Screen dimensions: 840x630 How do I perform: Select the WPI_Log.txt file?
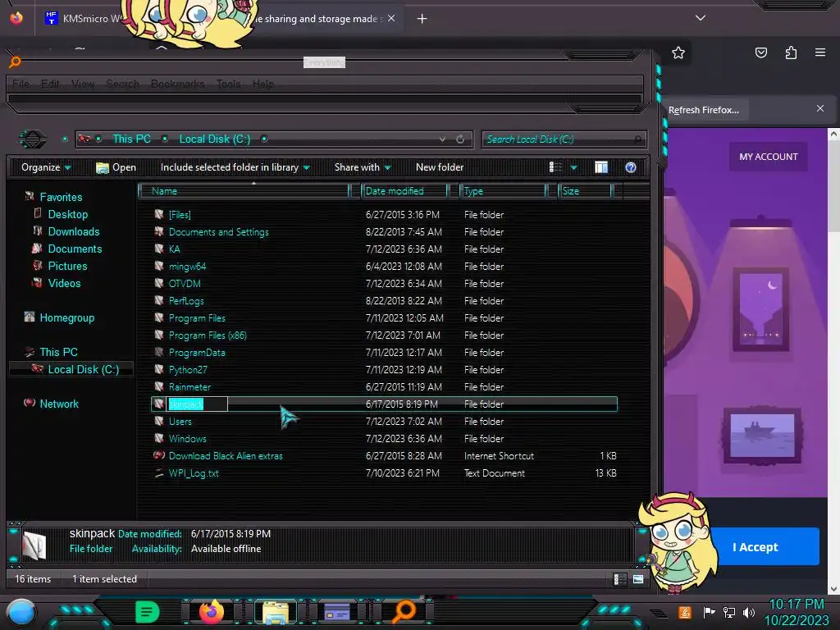click(x=194, y=473)
